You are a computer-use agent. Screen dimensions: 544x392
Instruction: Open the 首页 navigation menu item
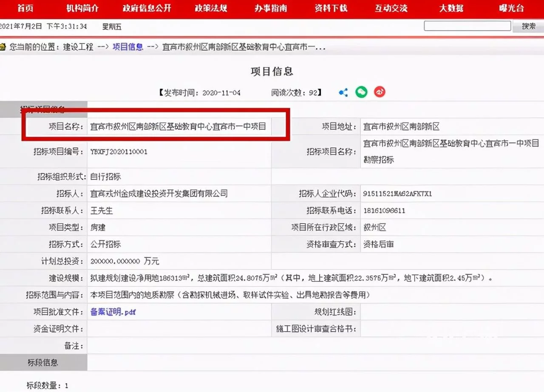pos(25,9)
